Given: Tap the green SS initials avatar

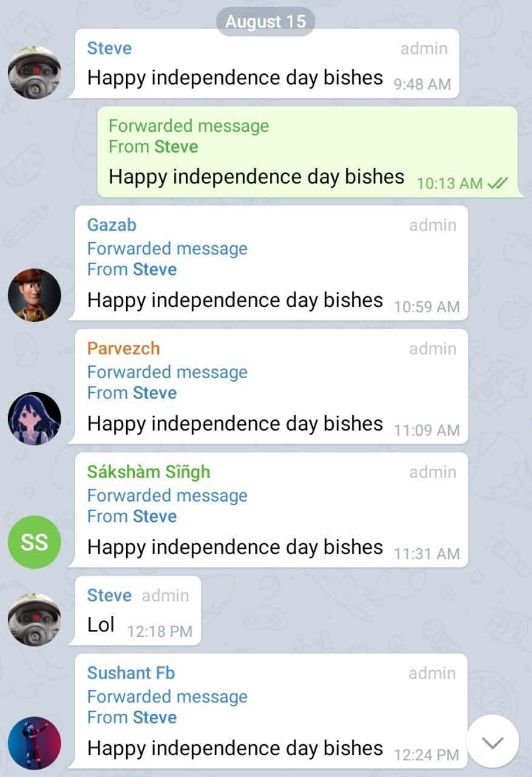Looking at the screenshot, I should tap(35, 542).
